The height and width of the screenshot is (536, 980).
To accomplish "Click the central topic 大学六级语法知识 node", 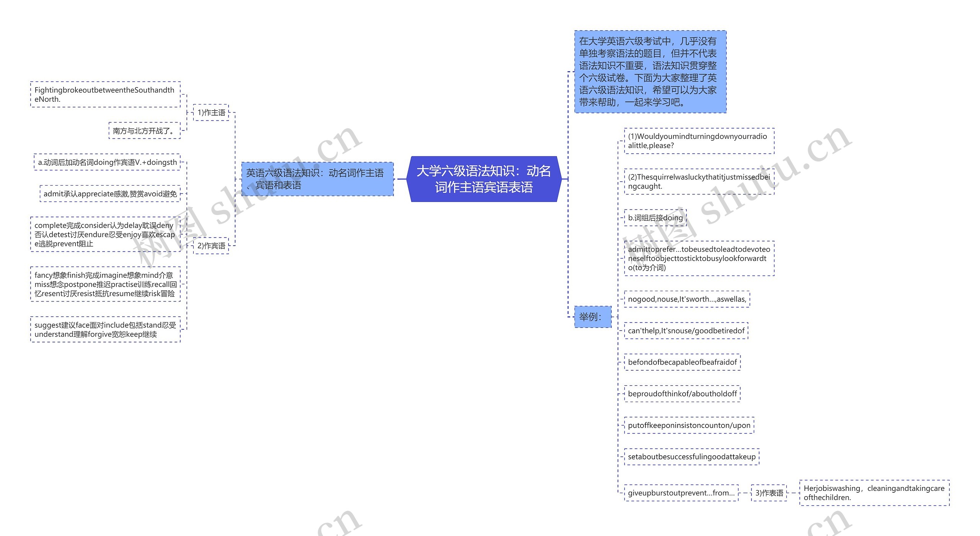I will pos(483,179).
